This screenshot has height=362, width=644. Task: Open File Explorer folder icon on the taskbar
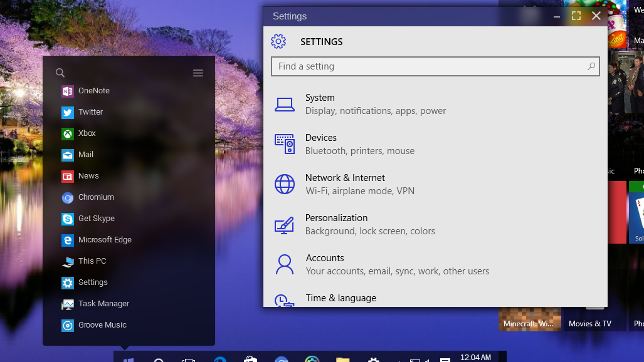click(342, 359)
